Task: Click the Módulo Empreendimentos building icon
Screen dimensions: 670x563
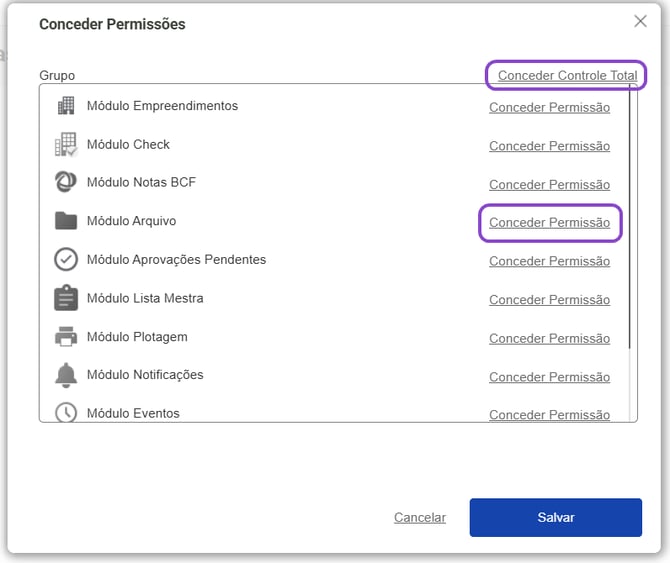Action: click(x=66, y=106)
